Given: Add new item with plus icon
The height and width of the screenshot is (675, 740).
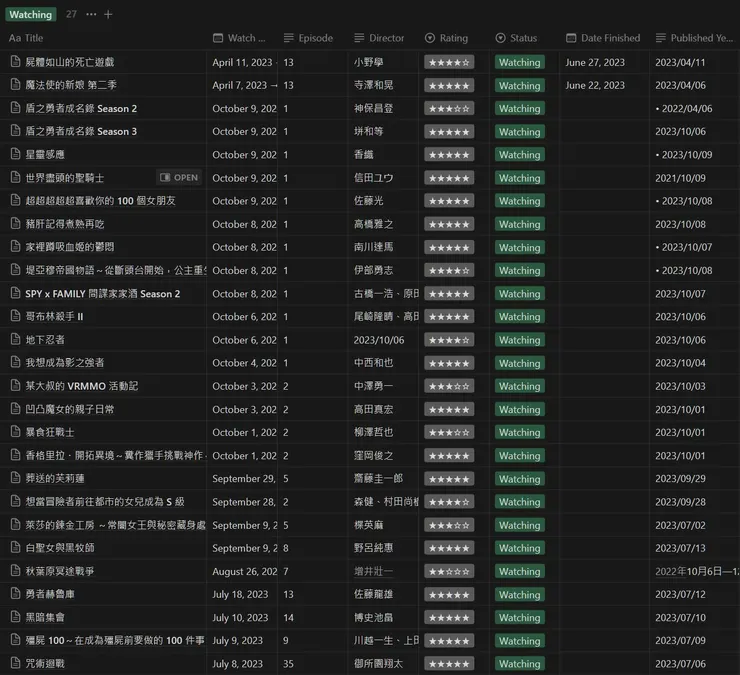Looking at the screenshot, I should coord(108,14).
